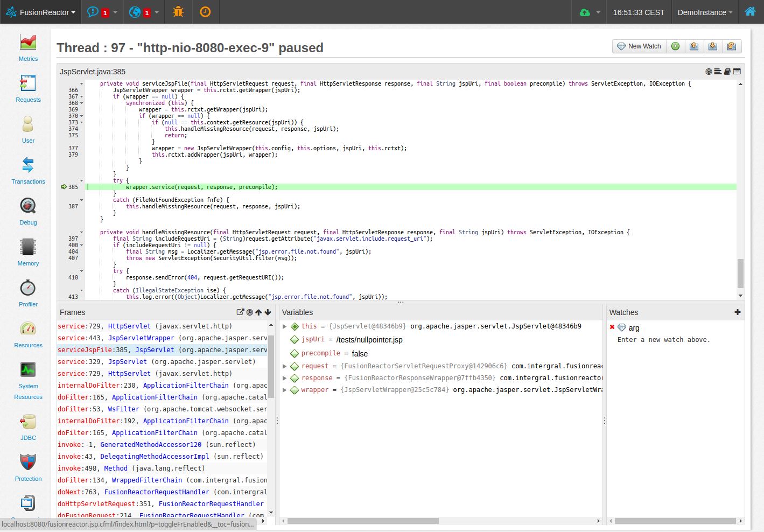Expand the request variable entry
This screenshot has width=764, height=532.
point(284,366)
